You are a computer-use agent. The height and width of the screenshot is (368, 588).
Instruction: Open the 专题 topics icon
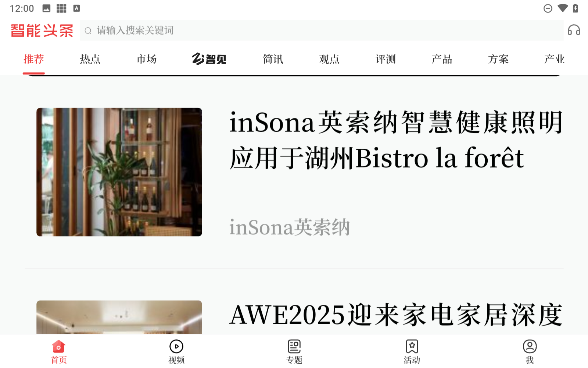click(294, 346)
